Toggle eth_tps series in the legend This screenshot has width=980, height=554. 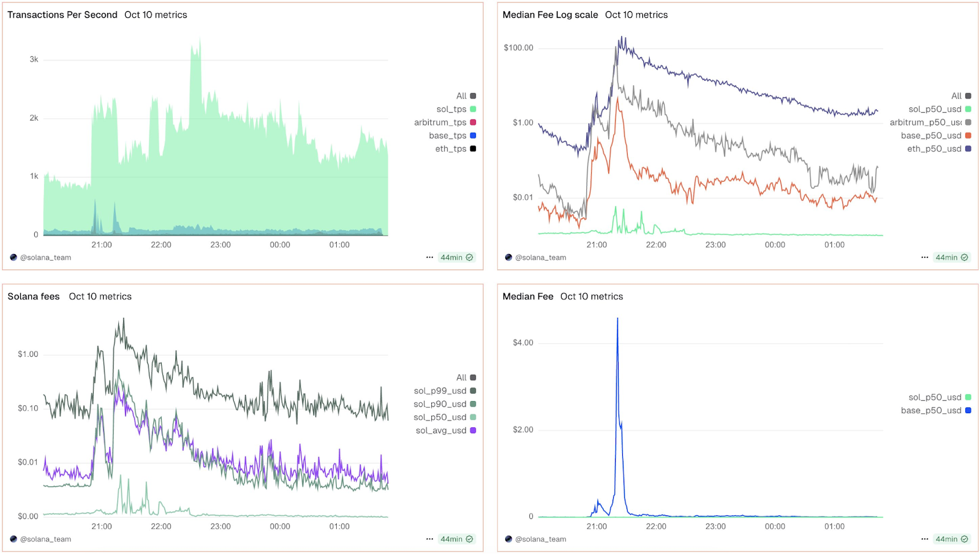coord(455,149)
